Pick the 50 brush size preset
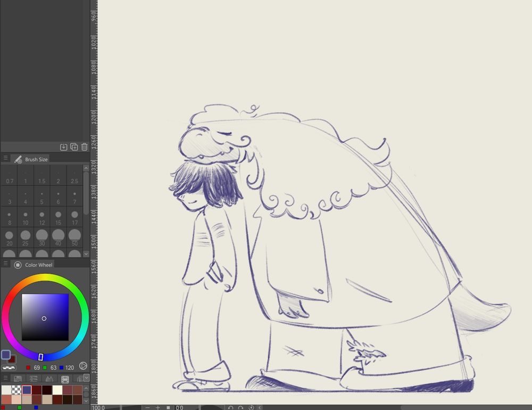532x410 pixels. [74, 238]
